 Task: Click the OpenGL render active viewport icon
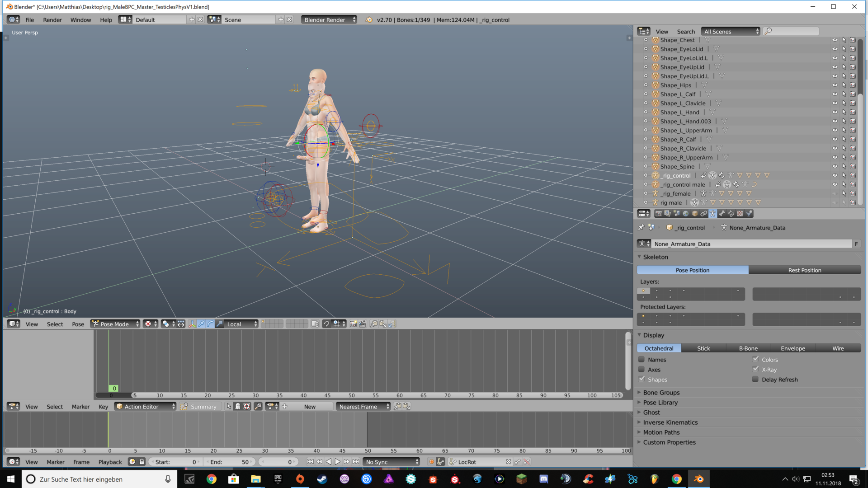354,324
